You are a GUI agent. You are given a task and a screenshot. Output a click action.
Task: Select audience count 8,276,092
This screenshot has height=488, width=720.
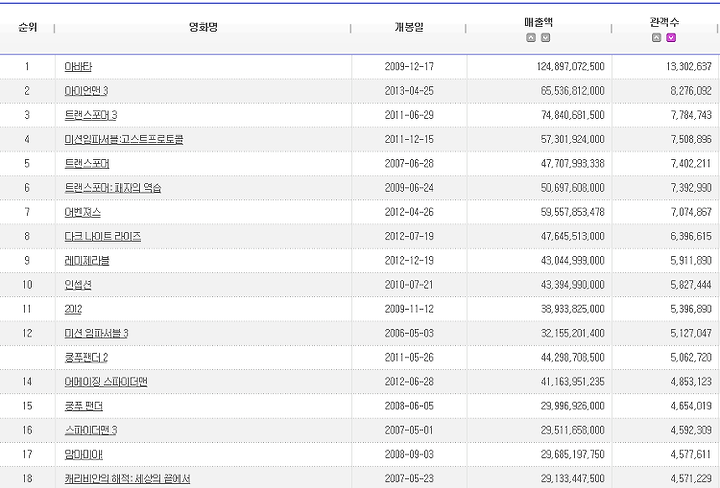tap(691, 91)
